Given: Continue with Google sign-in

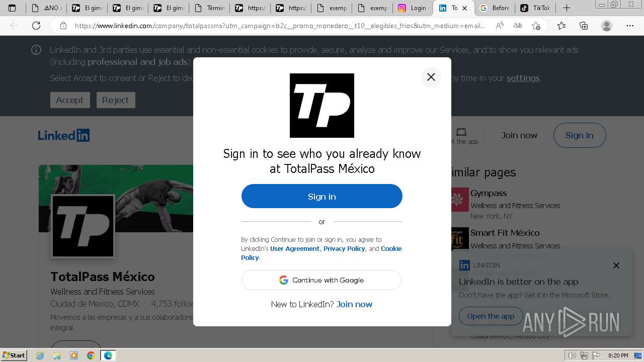Looking at the screenshot, I should pos(321,280).
